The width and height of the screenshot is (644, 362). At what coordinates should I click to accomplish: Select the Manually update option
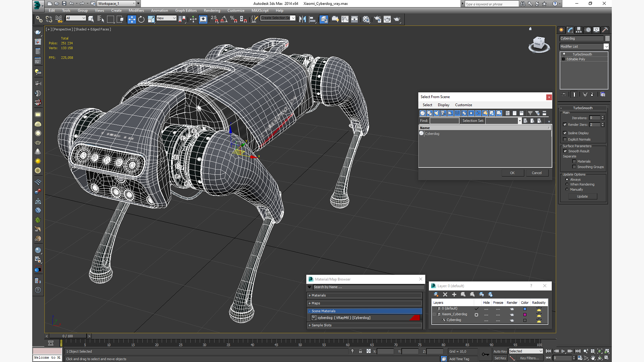click(x=567, y=189)
